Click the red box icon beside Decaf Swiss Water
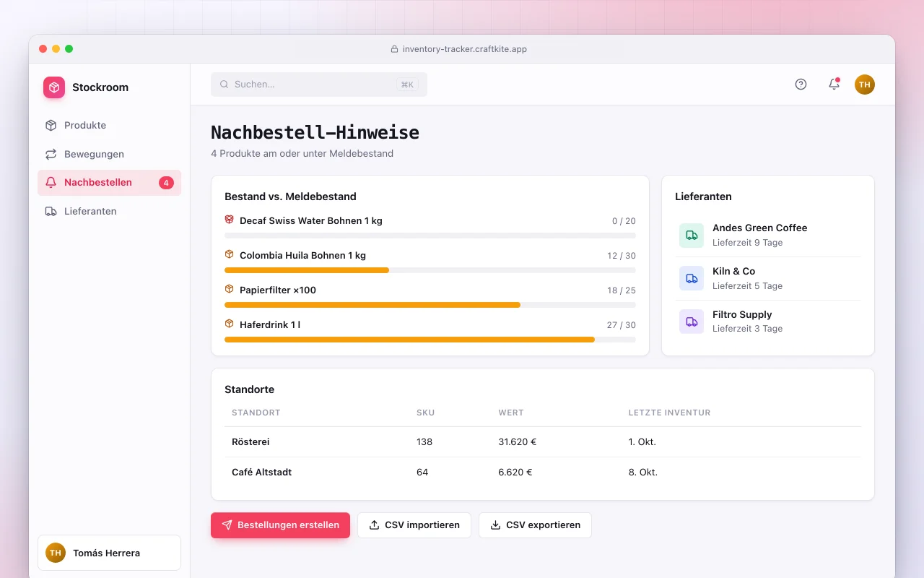Image resolution: width=924 pixels, height=578 pixels. tap(229, 220)
